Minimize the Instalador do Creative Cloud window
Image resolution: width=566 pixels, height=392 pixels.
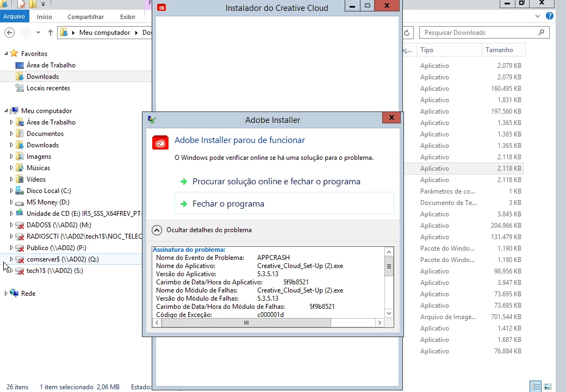[352, 6]
